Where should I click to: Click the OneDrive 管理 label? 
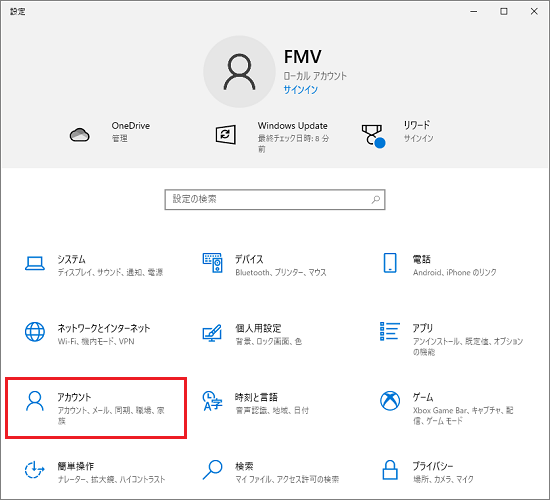[x=120, y=139]
